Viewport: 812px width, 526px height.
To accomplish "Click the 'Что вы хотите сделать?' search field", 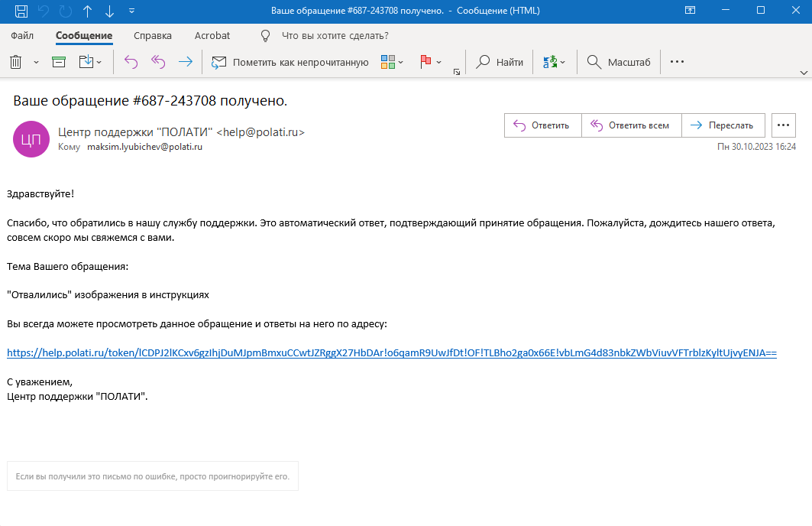I will tap(335, 36).
